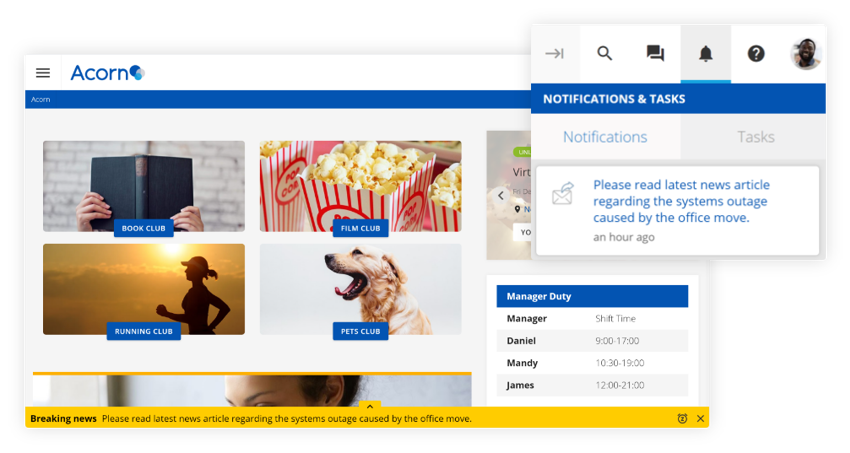Click the Acorn logo
Screen dimensions: 850x453
(x=107, y=73)
